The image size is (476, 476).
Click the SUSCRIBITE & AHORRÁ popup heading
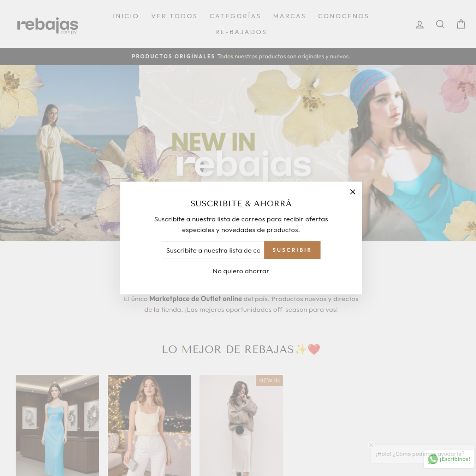[x=241, y=203]
